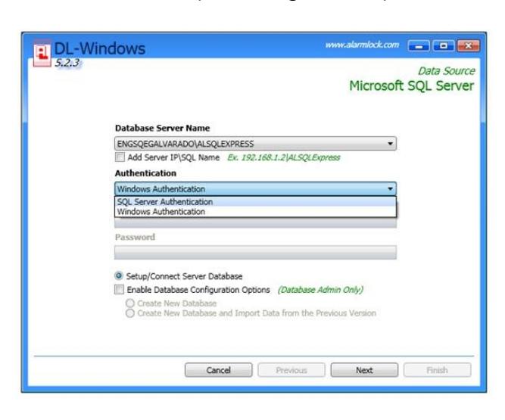This screenshot has height=420, width=505.
Task: Maximize the DL-Windows window
Action: [443, 46]
